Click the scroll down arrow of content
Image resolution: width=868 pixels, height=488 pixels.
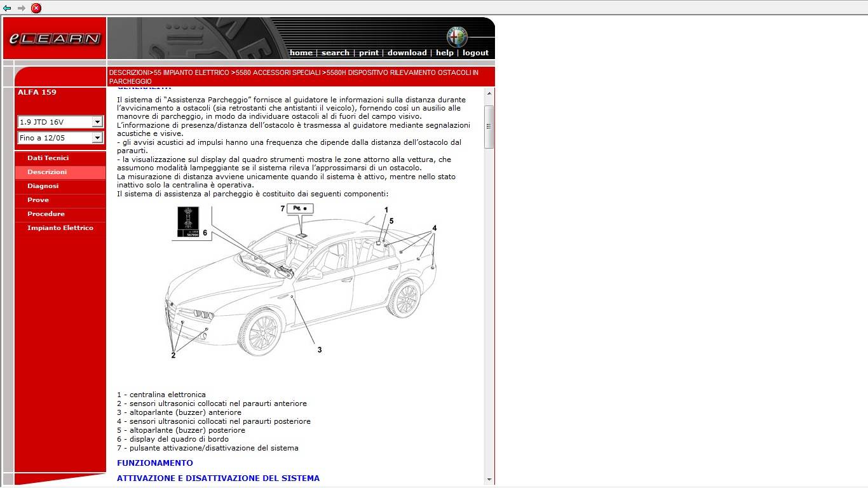coord(489,480)
